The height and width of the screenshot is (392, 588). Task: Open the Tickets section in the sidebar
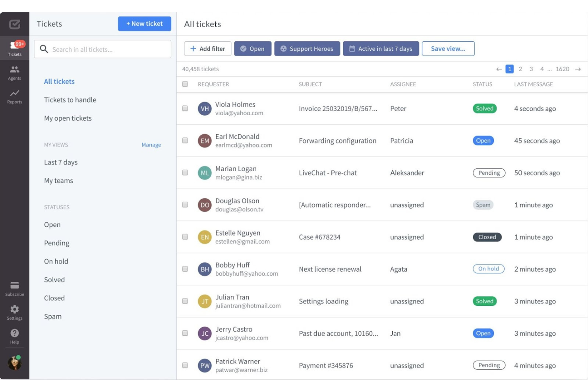tap(14, 48)
